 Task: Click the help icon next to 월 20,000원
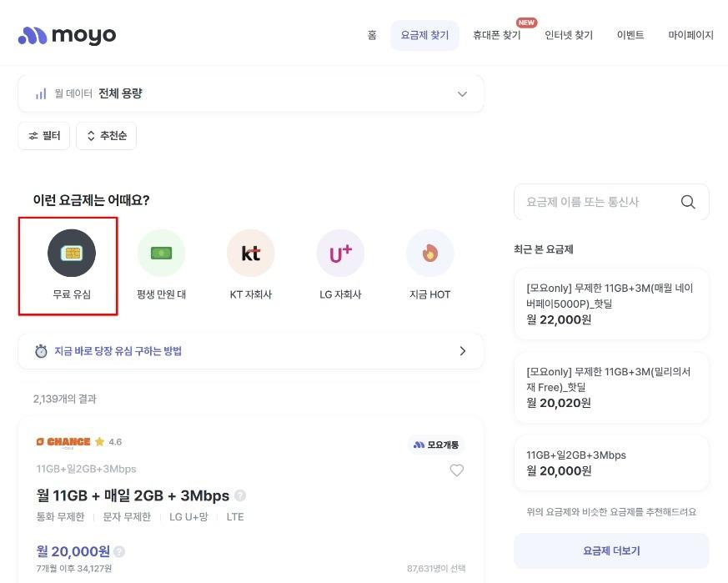click(119, 551)
